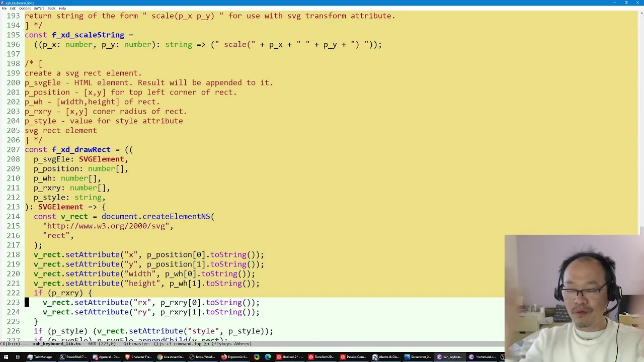Click "p_wh - [width,height] of rect." comment

[x=93, y=102]
